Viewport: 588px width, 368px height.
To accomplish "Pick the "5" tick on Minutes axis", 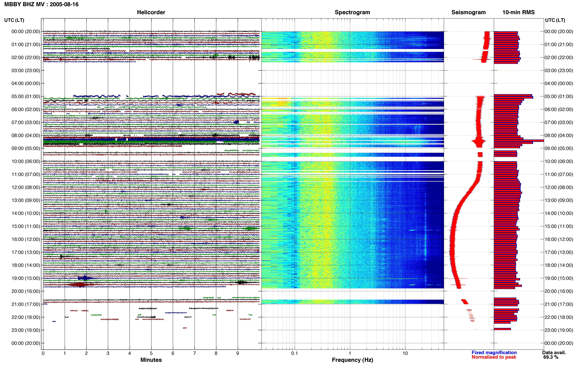I will point(151,353).
